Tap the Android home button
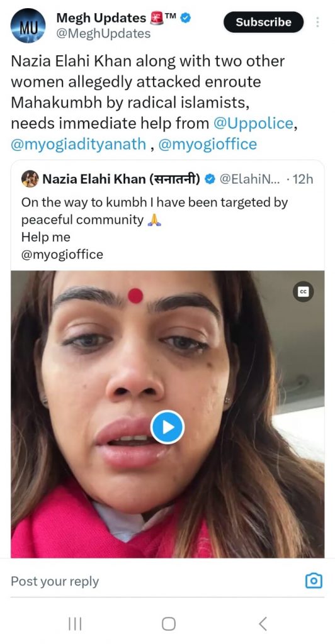 (x=169, y=624)
